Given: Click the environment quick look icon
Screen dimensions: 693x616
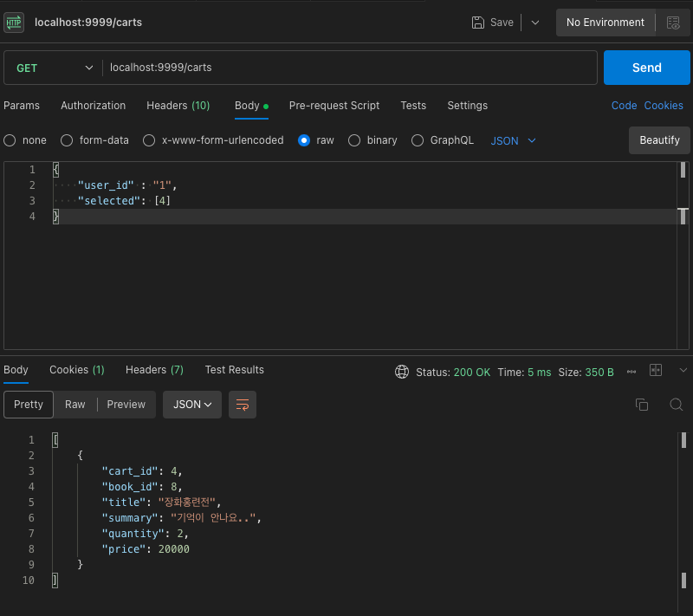Looking at the screenshot, I should pos(673,23).
